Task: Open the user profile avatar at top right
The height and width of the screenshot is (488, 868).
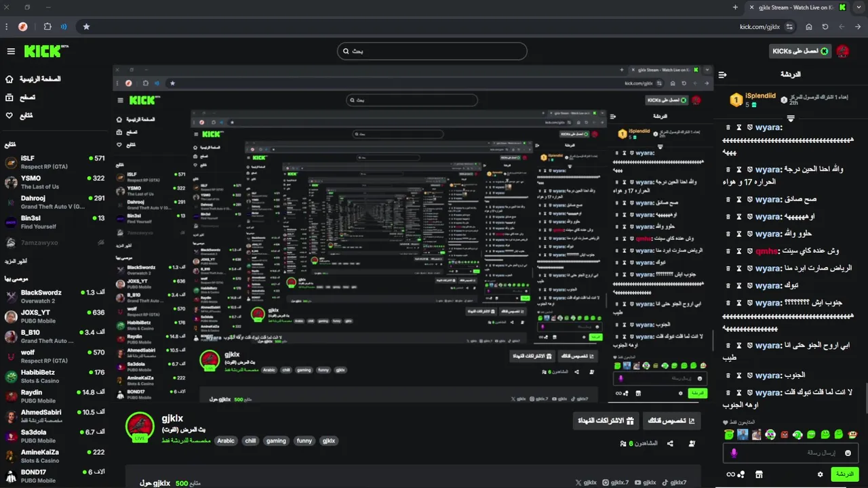Action: tap(843, 52)
